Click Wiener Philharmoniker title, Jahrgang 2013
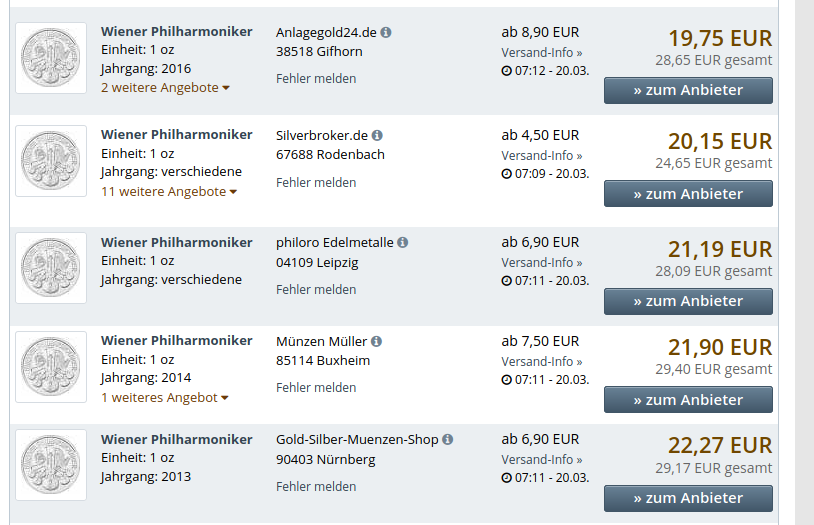Screen dimensions: 814x525 [177, 439]
